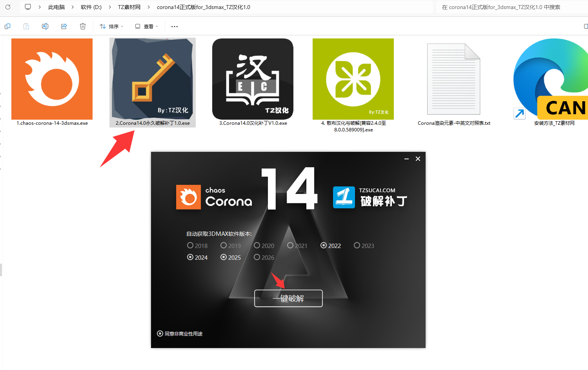Image resolution: width=588 pixels, height=370 pixels.
Task: Toggle the 同意非商业性用途 agreement option
Action: [x=160, y=334]
